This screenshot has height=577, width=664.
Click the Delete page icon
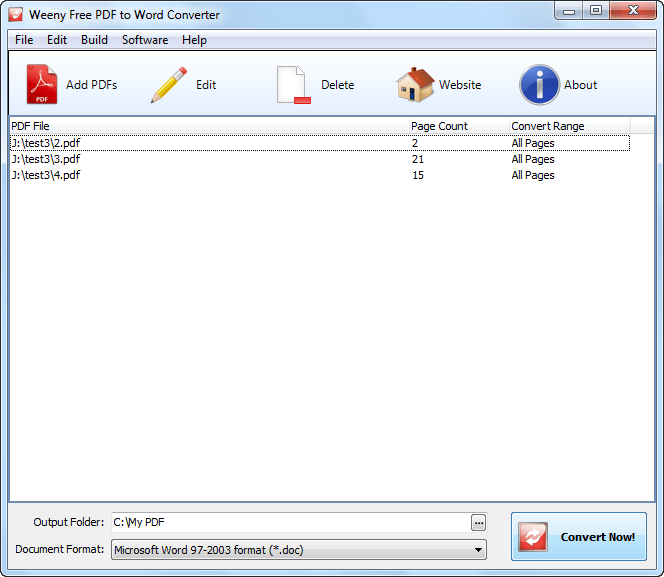293,85
